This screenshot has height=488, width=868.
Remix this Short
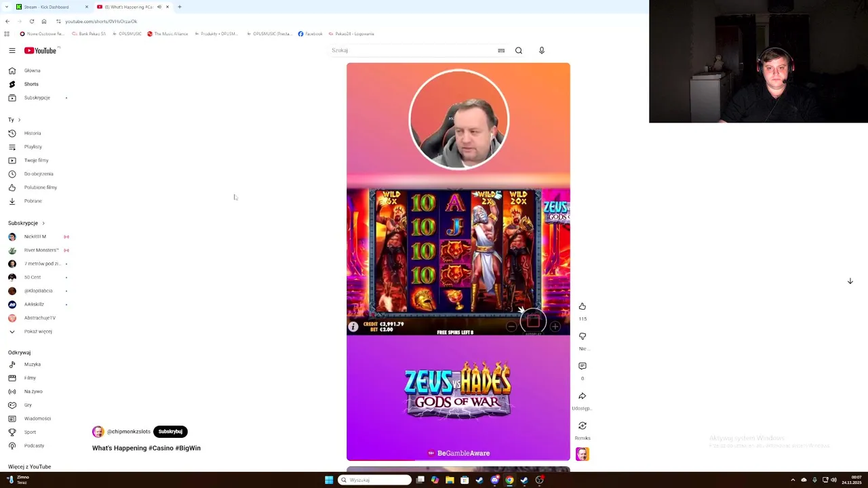pyautogui.click(x=583, y=426)
